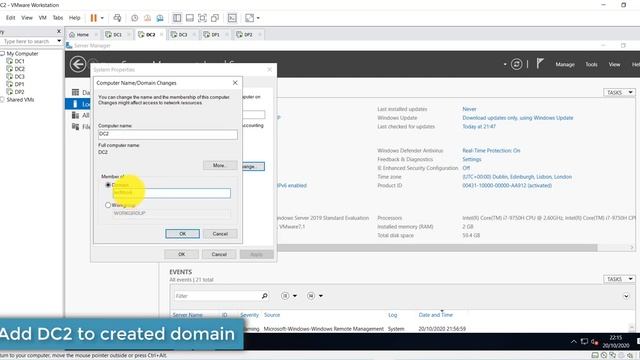The height and width of the screenshot is (360, 640).
Task: Open the Tabs menu
Action: click(58, 18)
